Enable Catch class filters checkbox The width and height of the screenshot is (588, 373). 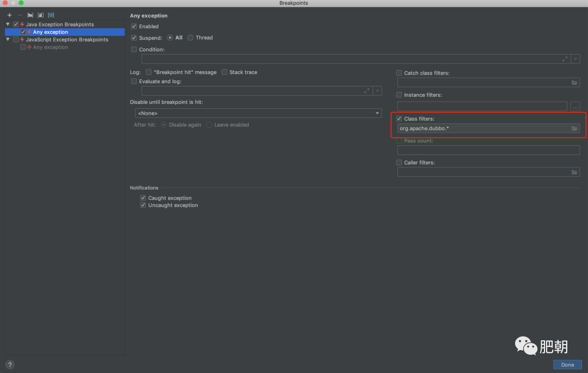(399, 73)
